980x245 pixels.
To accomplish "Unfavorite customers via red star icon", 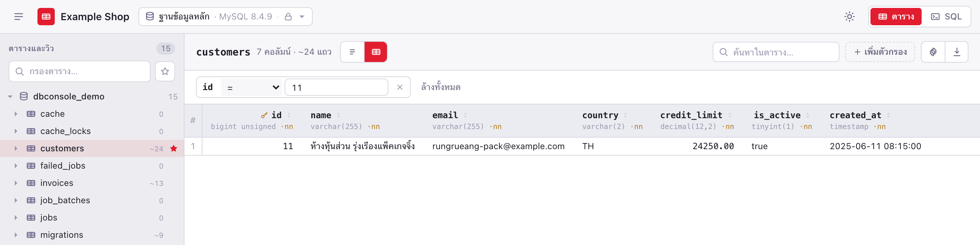I will [174, 149].
